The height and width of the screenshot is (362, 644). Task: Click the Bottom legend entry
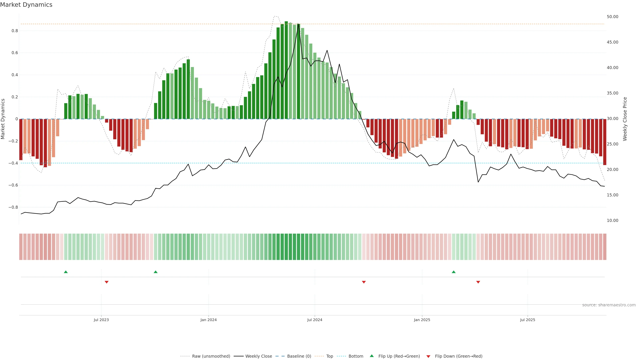[356, 356]
